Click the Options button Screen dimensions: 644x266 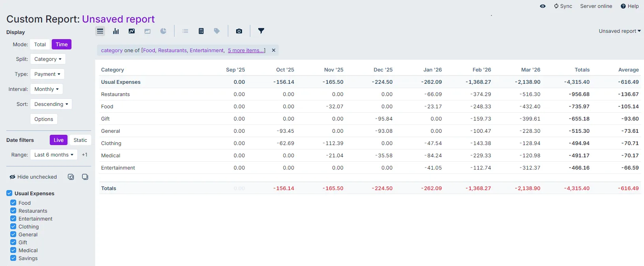click(x=44, y=119)
